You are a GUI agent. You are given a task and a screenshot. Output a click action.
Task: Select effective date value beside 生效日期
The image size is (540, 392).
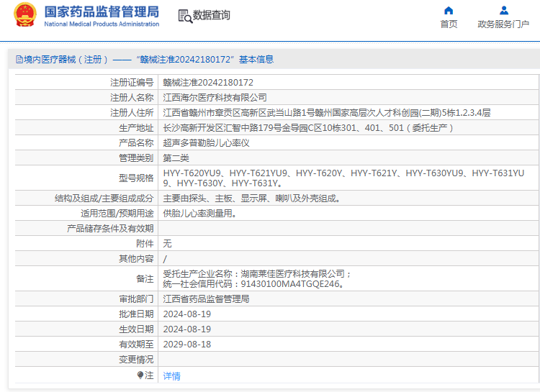click(187, 329)
